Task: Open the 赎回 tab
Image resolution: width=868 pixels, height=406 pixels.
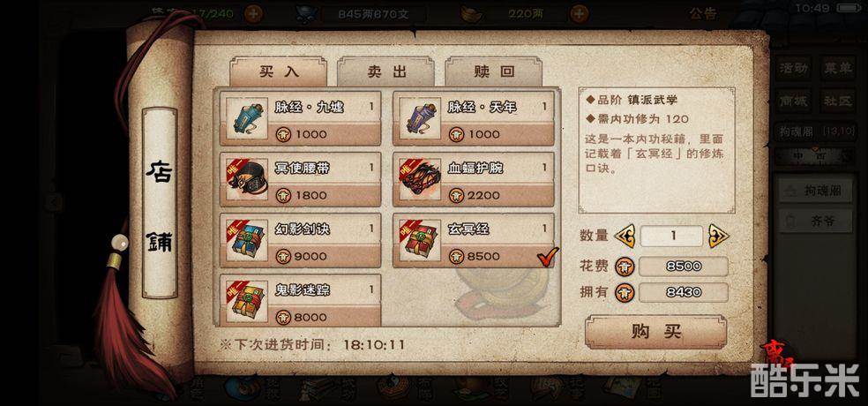Action: click(x=493, y=71)
